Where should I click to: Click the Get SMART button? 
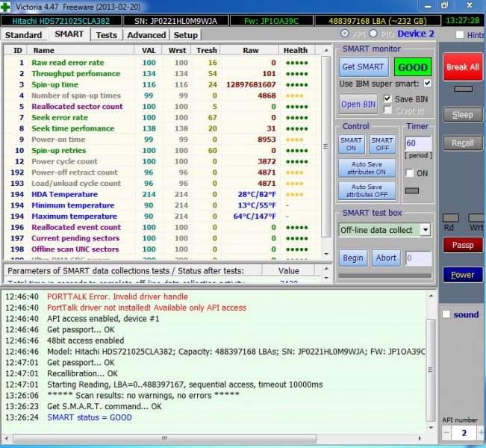click(x=363, y=66)
